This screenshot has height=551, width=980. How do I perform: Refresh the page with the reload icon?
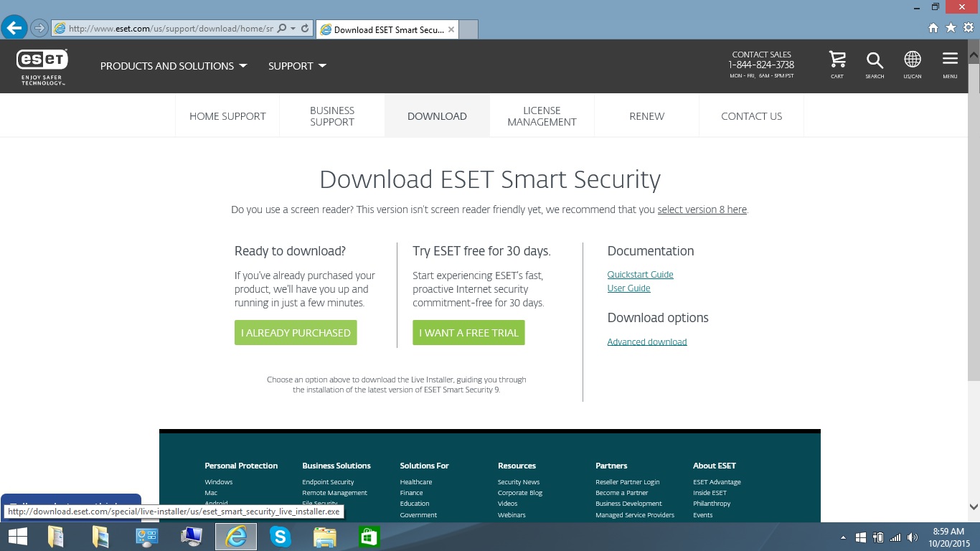(x=305, y=29)
